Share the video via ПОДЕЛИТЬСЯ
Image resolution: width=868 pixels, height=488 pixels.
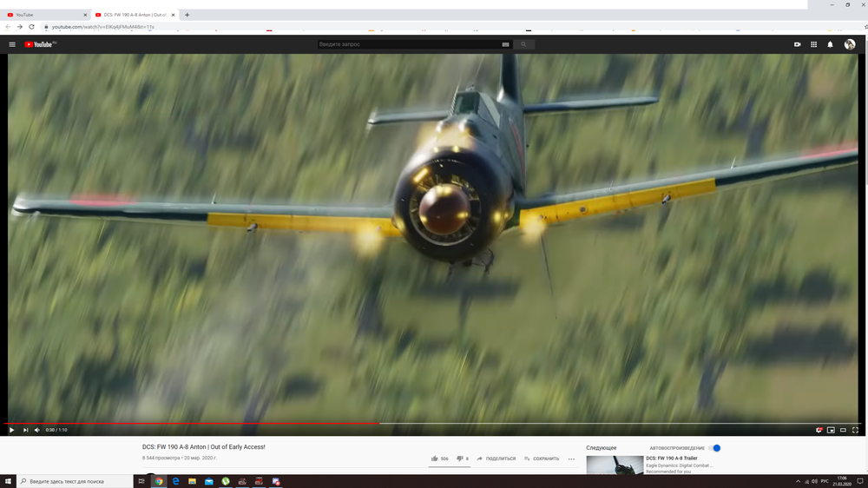coord(496,458)
